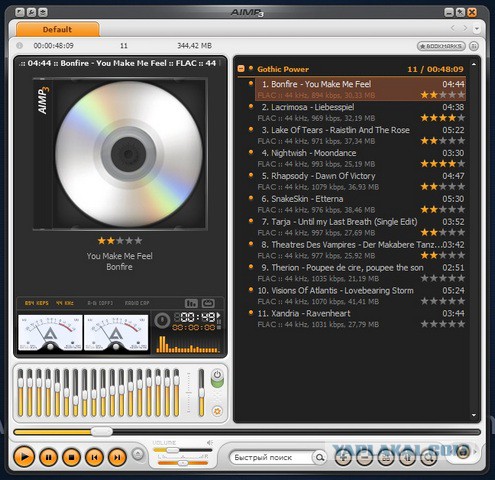Select track 6. SnakeSkin - Etterna

tap(360, 204)
